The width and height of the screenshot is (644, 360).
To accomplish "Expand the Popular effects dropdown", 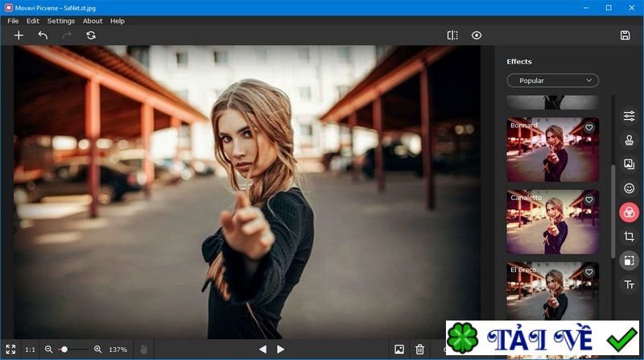I will click(553, 81).
